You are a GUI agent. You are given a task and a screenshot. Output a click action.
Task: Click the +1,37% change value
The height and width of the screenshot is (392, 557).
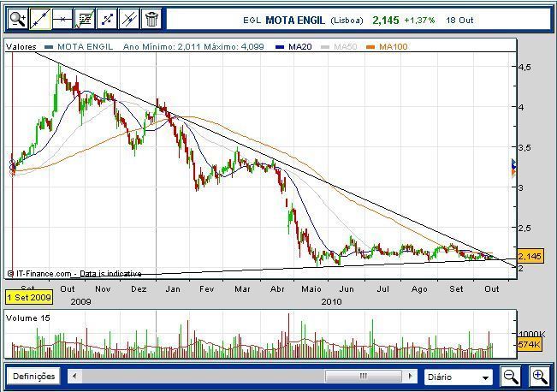tap(419, 21)
